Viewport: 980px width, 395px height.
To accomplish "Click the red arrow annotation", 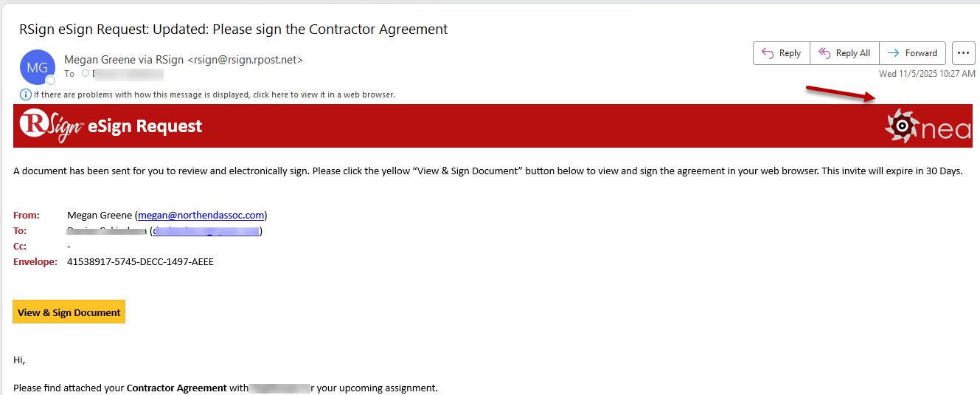I will click(841, 95).
